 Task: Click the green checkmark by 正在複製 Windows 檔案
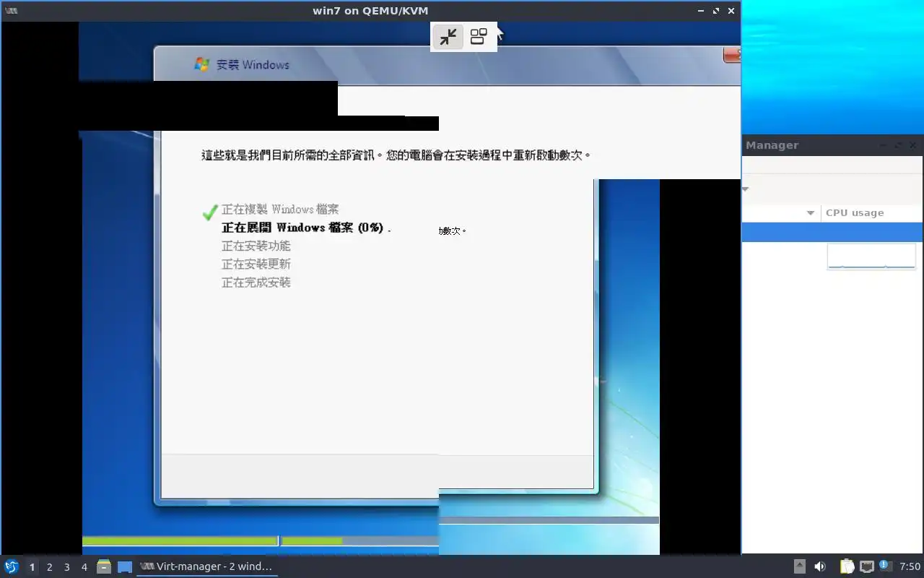pos(210,212)
